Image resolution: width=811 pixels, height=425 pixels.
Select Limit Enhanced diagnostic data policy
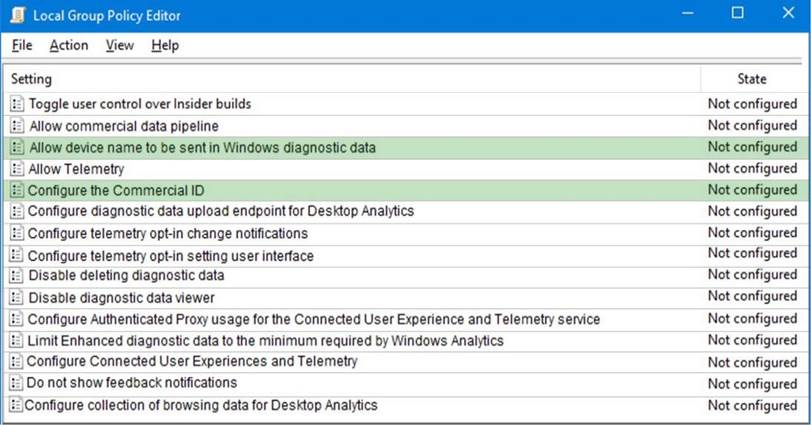pyautogui.click(x=265, y=340)
